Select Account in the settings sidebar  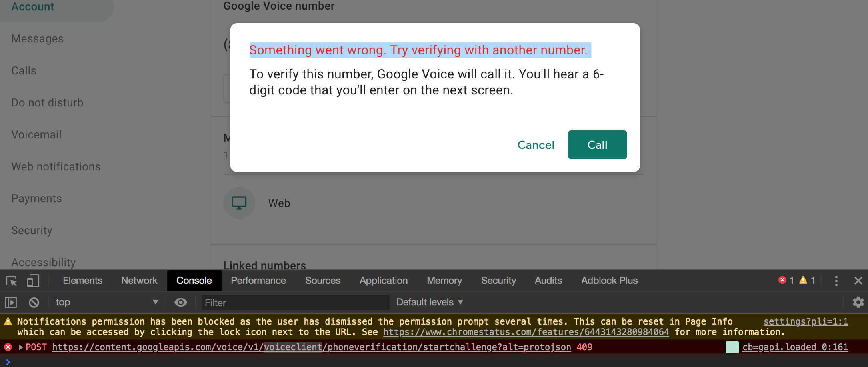pyautogui.click(x=33, y=7)
